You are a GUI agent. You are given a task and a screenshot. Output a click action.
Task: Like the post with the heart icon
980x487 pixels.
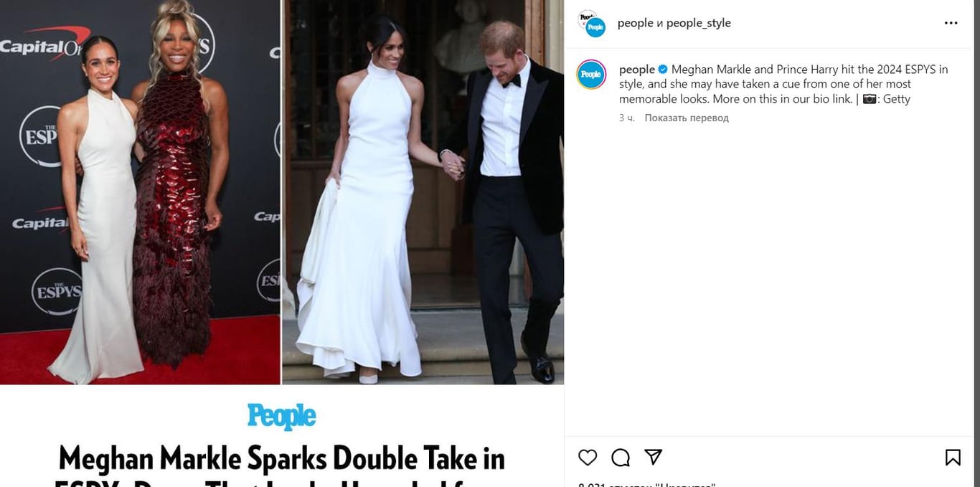tap(588, 458)
